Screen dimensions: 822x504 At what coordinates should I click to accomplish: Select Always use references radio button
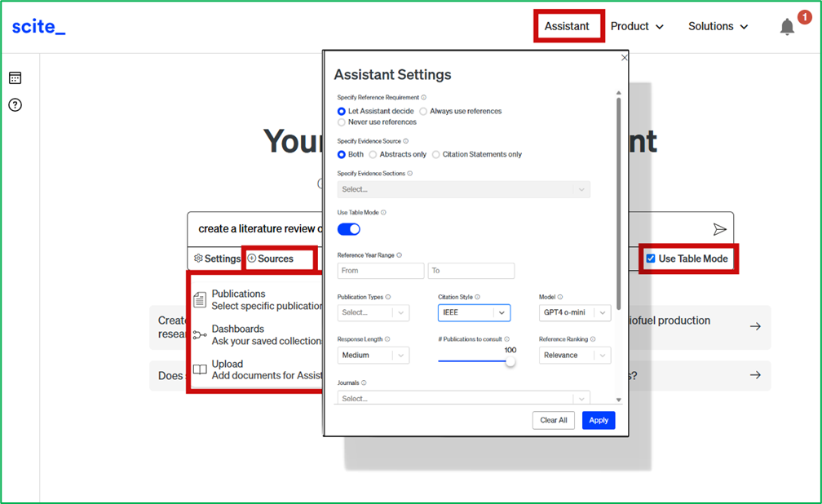pyautogui.click(x=423, y=111)
